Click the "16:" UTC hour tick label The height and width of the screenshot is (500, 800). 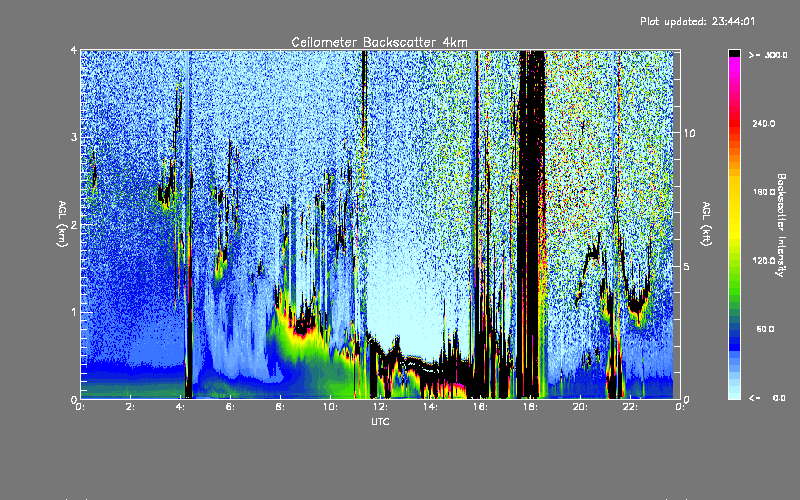pyautogui.click(x=480, y=407)
